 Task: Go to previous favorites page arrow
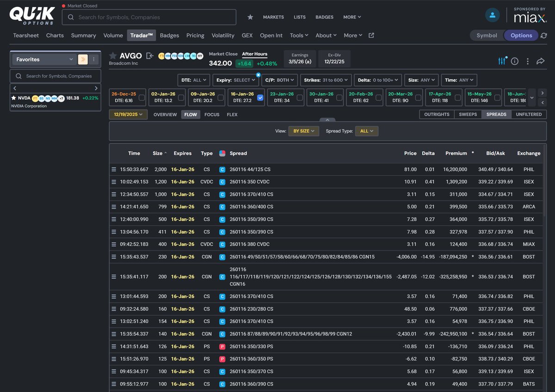pos(15,88)
